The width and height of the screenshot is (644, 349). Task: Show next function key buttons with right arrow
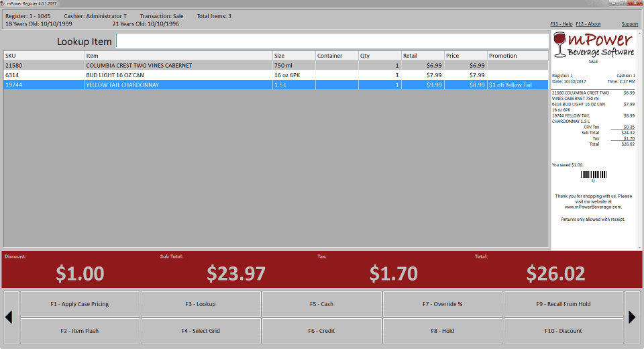(x=632, y=317)
